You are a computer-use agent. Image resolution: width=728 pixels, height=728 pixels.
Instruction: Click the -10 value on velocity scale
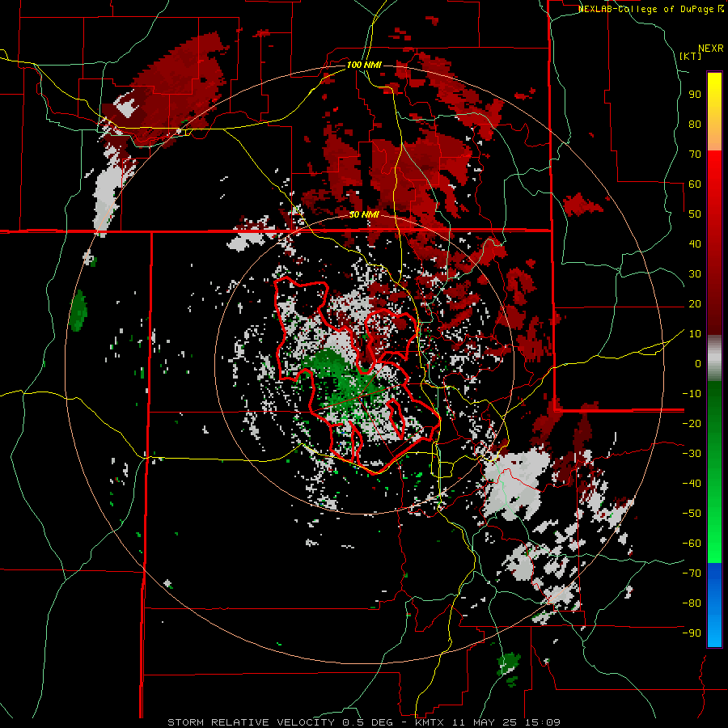(x=692, y=394)
